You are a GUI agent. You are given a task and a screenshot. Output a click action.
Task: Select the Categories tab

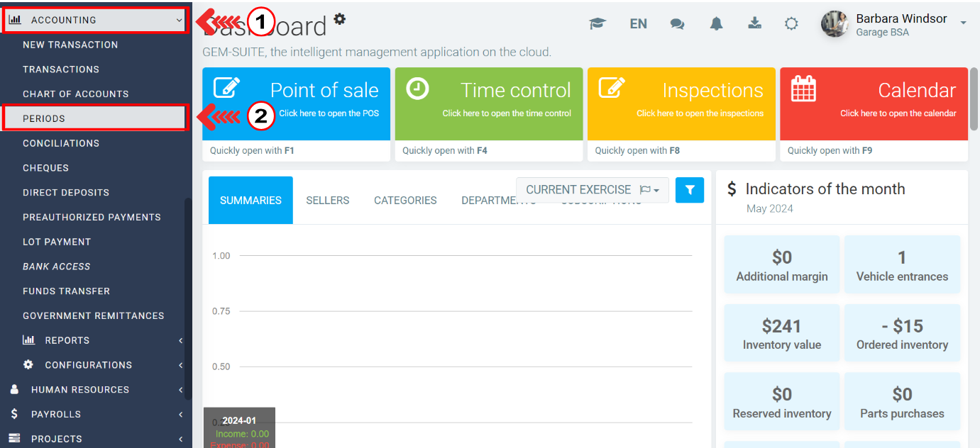click(x=405, y=201)
